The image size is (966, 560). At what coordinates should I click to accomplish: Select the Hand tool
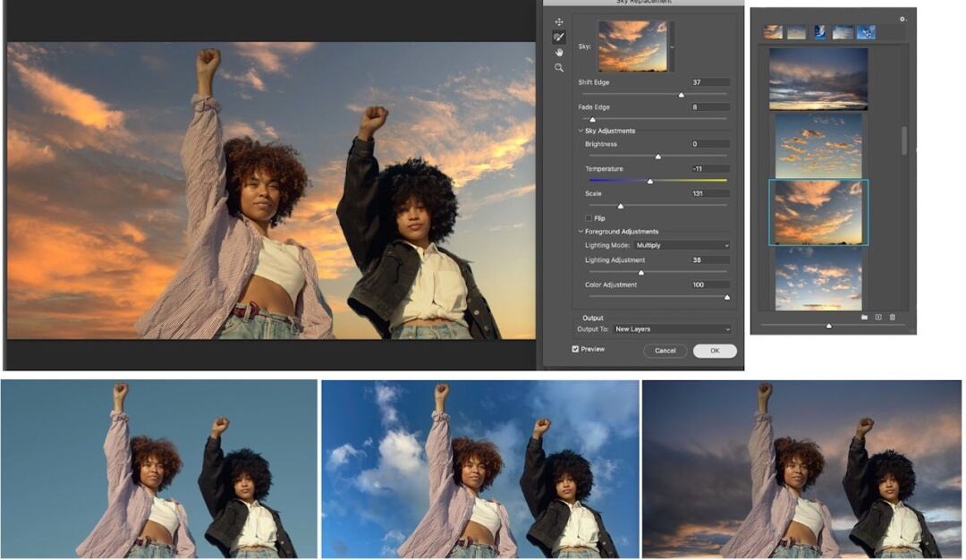[x=559, y=53]
